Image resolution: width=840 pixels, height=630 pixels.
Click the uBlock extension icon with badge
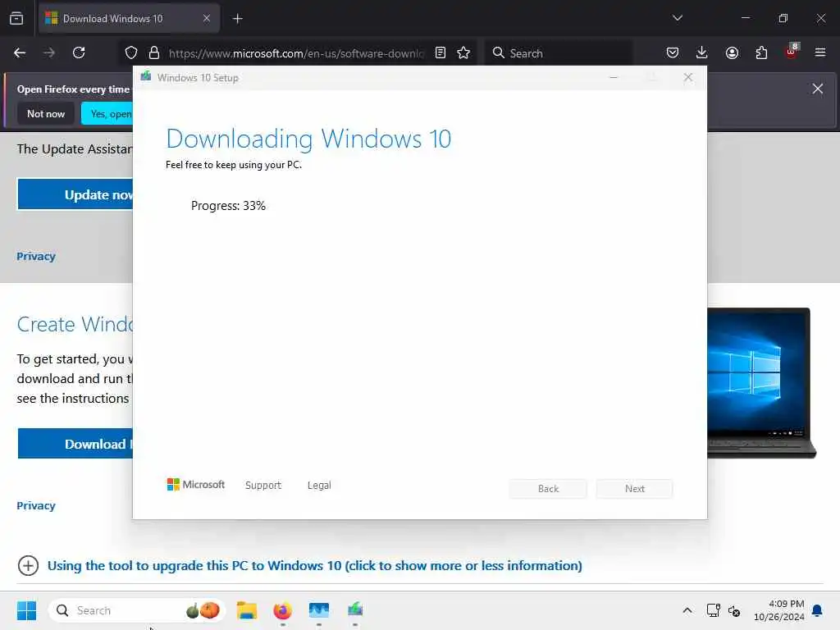pyautogui.click(x=792, y=52)
